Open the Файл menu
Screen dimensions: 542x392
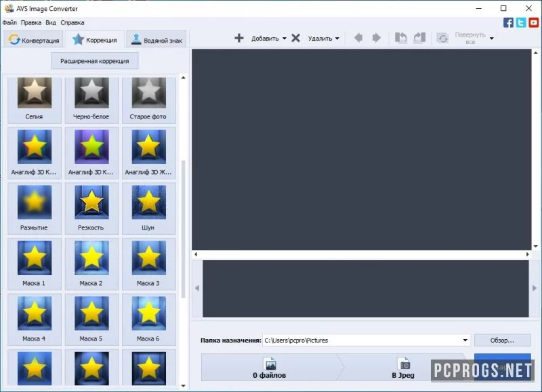(9, 23)
